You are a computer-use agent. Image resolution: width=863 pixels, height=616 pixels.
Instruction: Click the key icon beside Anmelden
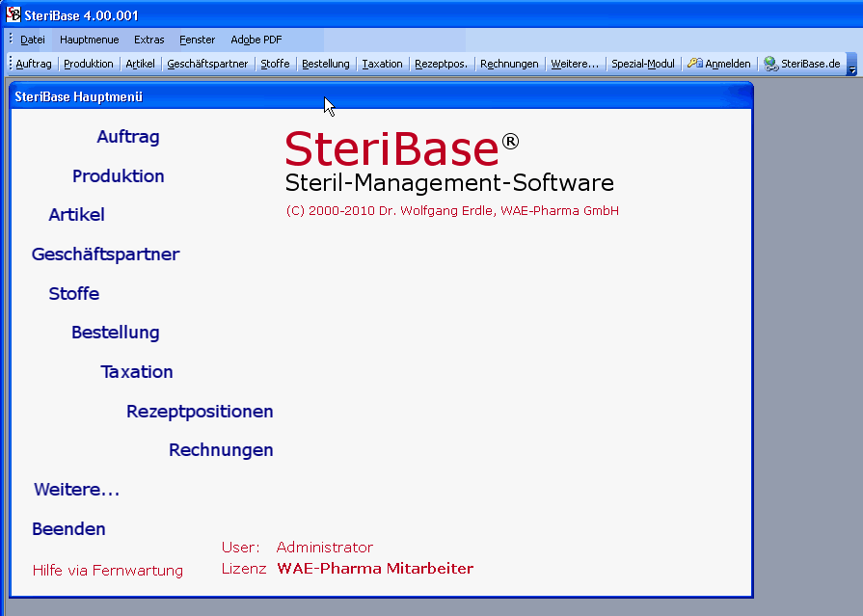click(x=694, y=64)
